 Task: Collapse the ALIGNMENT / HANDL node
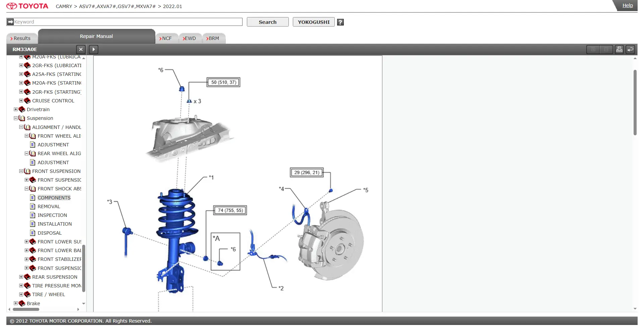click(x=21, y=127)
